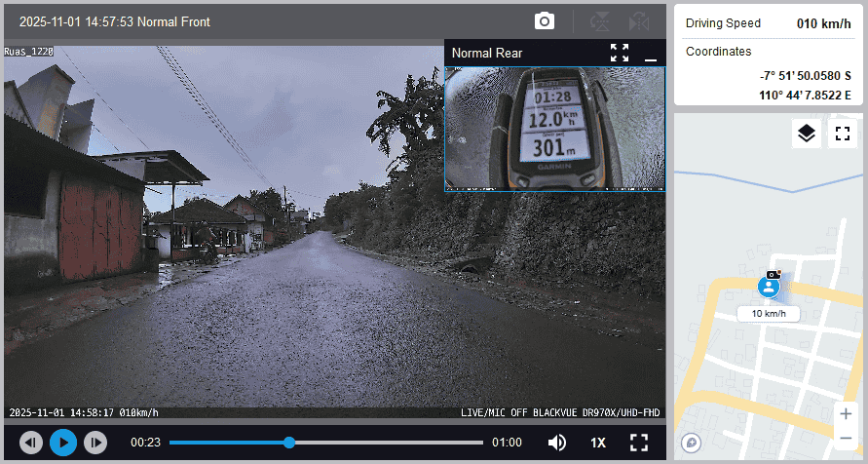868x464 pixels.
Task: Click the 10 km/h speed label on map
Action: click(x=769, y=314)
